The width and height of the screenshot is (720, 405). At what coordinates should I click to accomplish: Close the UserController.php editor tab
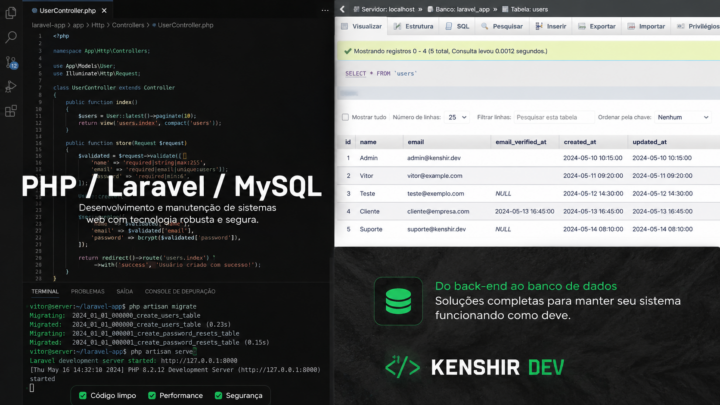pyautogui.click(x=104, y=10)
